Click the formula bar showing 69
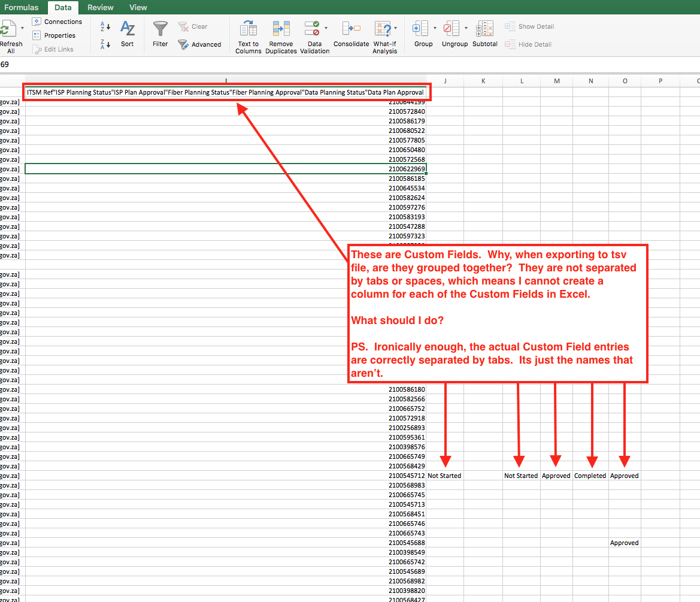Screen dimensions: 700x602 (x=350, y=64)
